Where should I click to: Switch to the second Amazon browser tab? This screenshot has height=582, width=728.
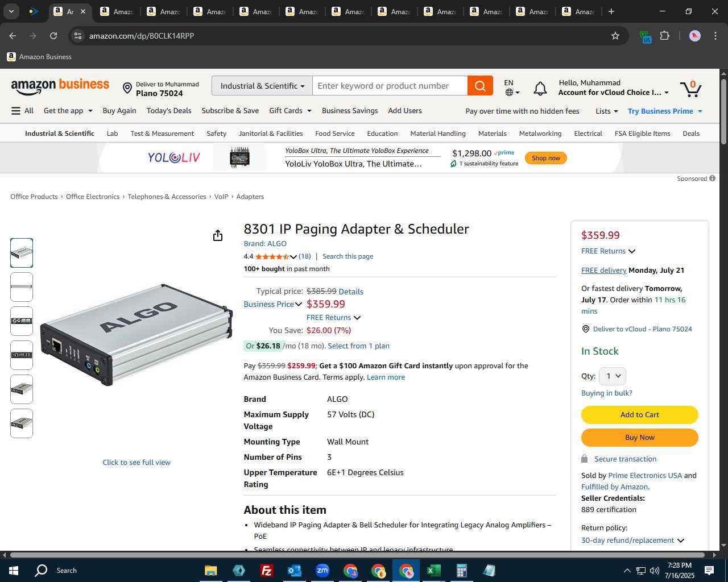click(117, 11)
